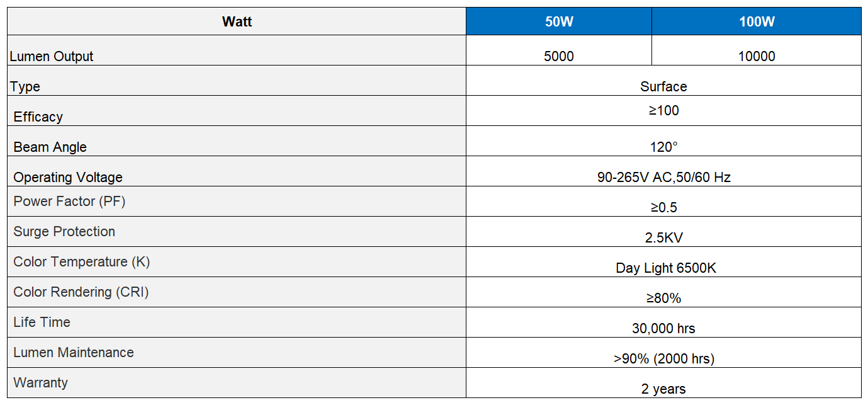Select the Surface type value cell

pyautogui.click(x=663, y=81)
